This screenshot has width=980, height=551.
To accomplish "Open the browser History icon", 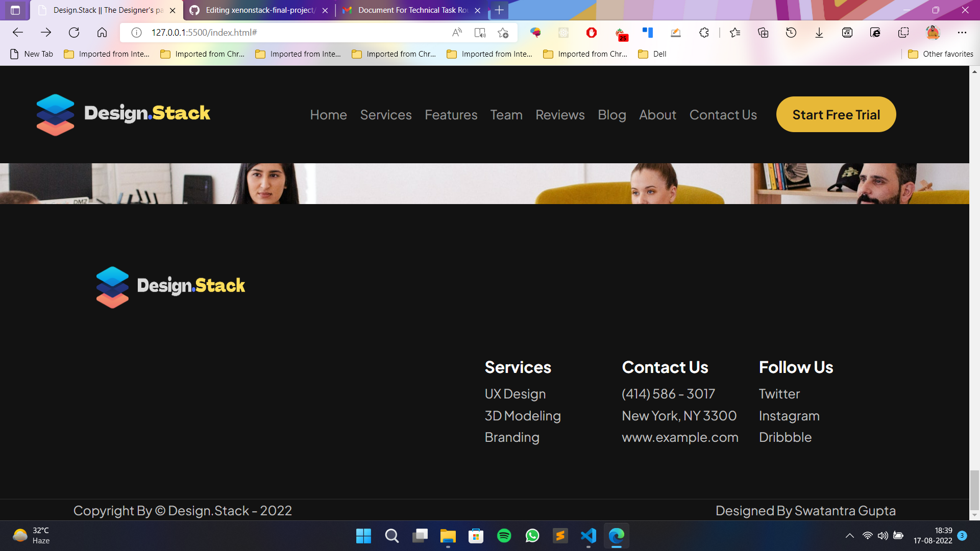I will pos(791,33).
